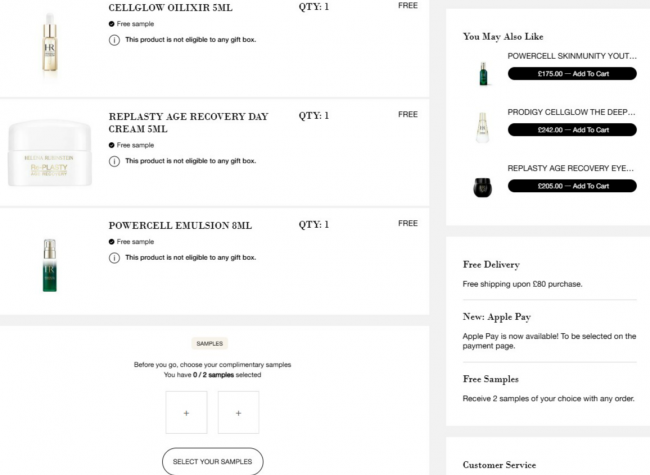The image size is (650, 475).
Task: Open the Cellglow Oilixir product image
Action: 50,44
